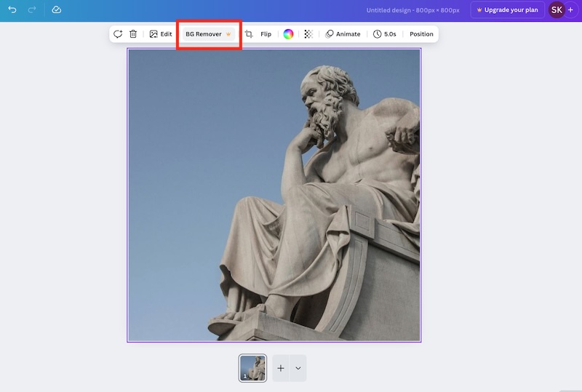Open the rainbow color picker circle
The image size is (582, 392).
(288, 34)
